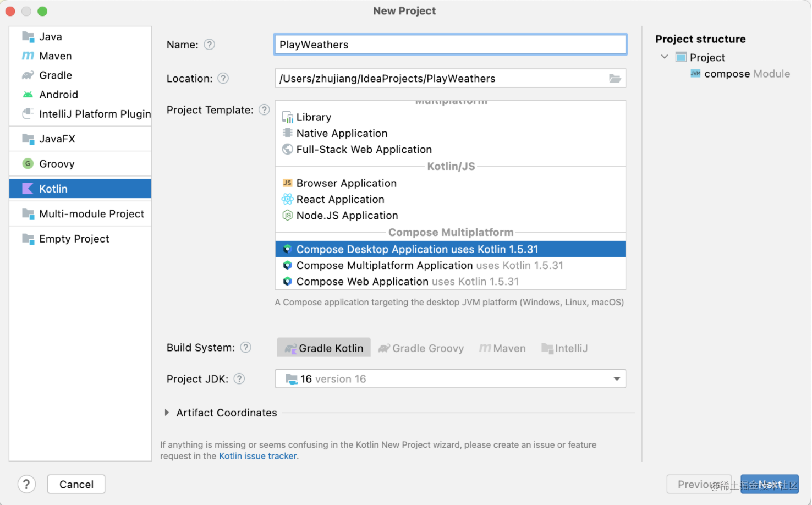812x505 pixels.
Task: Set build system to Gradle Kotlin
Action: pyautogui.click(x=323, y=348)
